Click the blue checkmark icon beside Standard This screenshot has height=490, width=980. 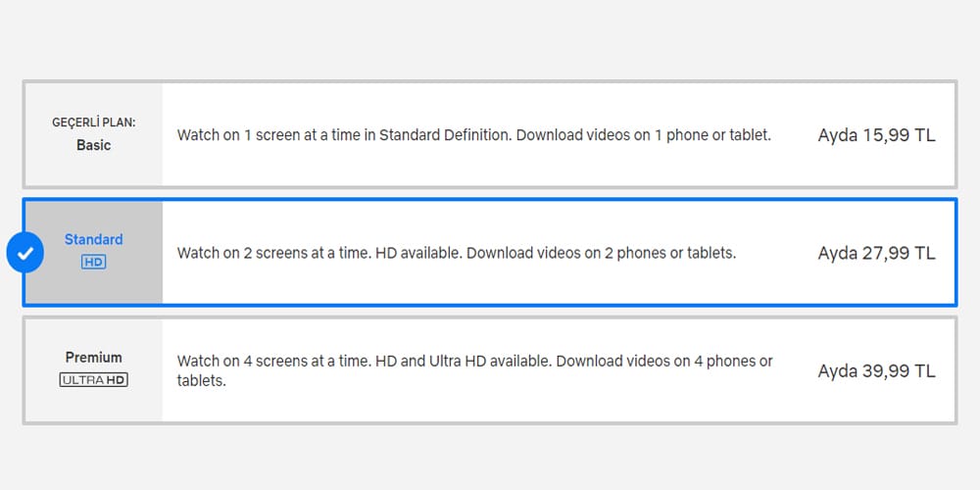point(25,253)
